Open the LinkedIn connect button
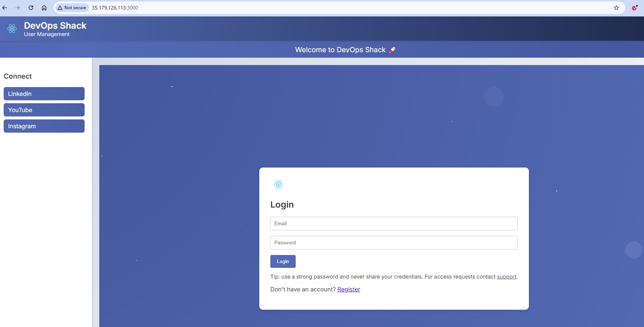The width and height of the screenshot is (644, 327). coord(44,94)
